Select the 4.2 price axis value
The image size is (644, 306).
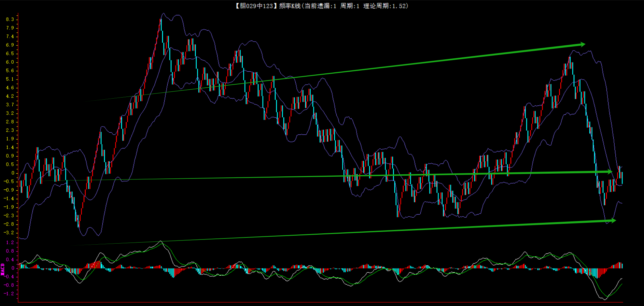[10, 96]
